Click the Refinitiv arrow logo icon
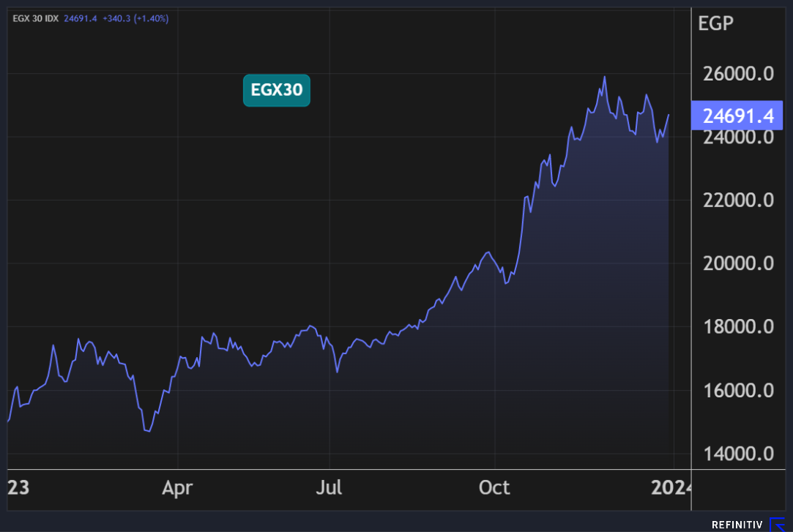793x532 pixels. tap(776, 524)
